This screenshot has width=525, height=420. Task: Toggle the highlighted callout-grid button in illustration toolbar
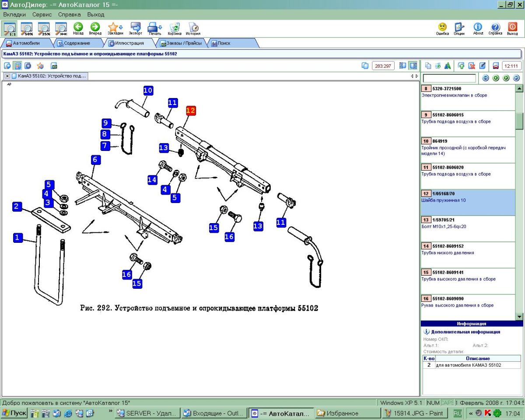[18, 66]
